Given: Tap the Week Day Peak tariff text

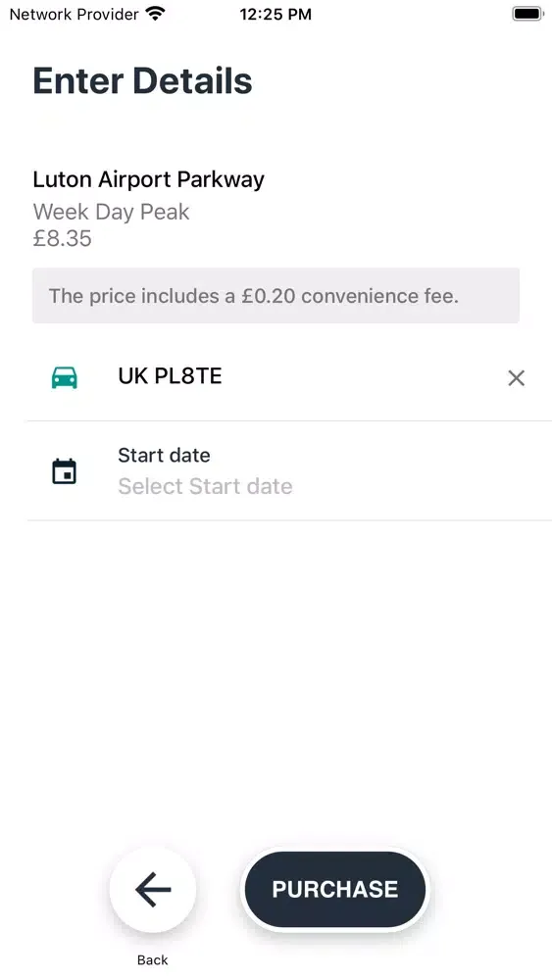Looking at the screenshot, I should [x=111, y=212].
